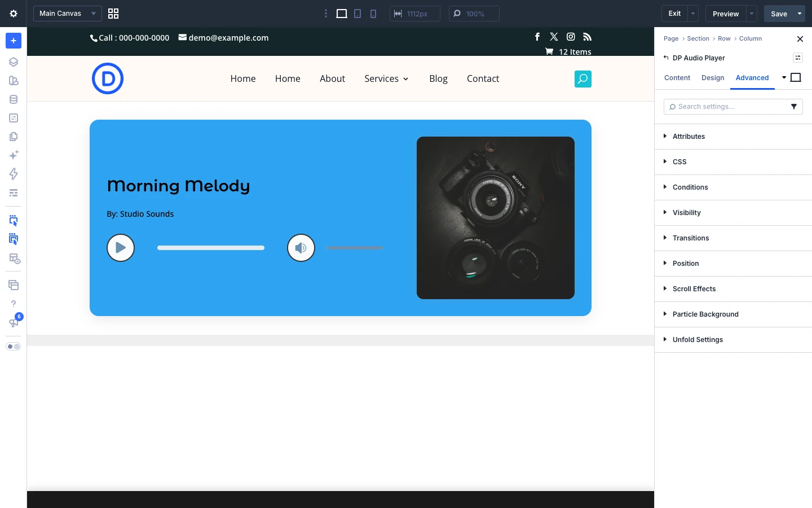The height and width of the screenshot is (508, 812).
Task: Click the Preview button
Action: (x=726, y=14)
